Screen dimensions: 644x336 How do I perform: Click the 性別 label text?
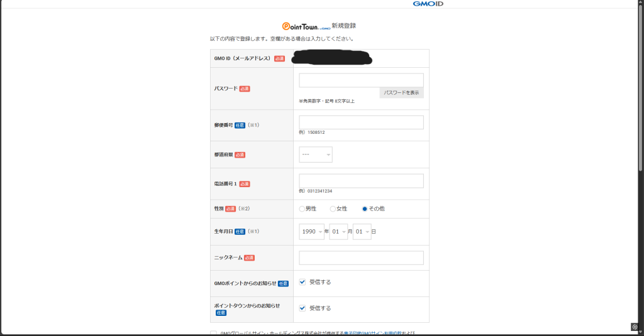point(219,209)
